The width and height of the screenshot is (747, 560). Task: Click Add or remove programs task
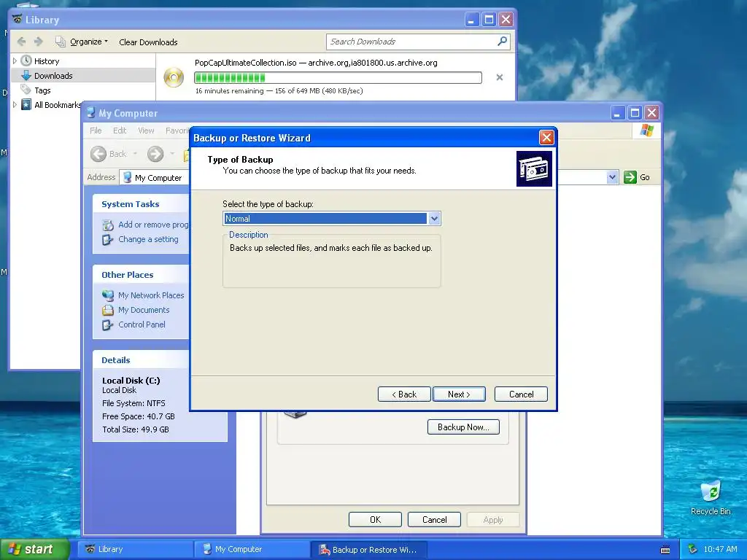pyautogui.click(x=153, y=225)
